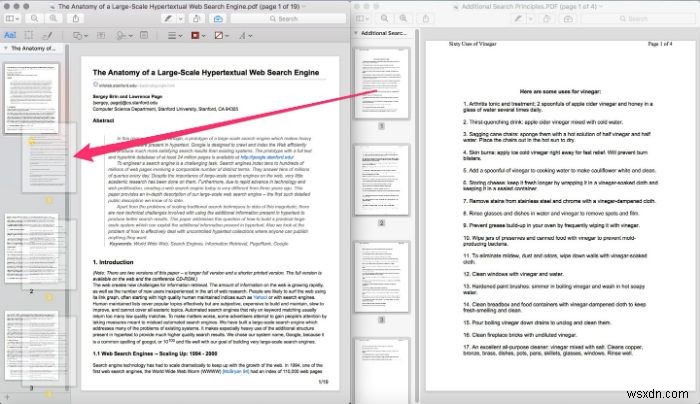Screen dimensions: 700x404
Task: Enable the Rectangular Selection tool
Action: [29, 35]
